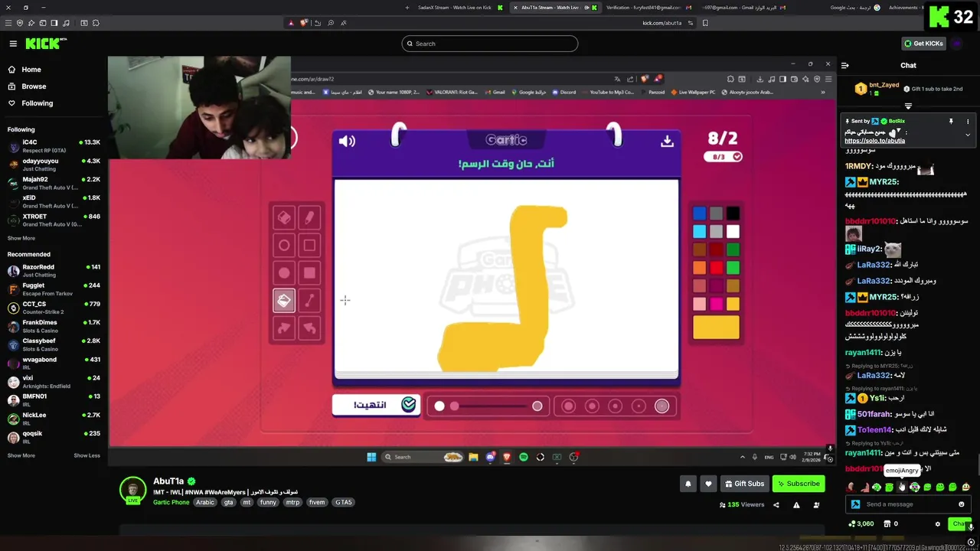Open recommended channel CCT_CS
Image resolution: width=980 pixels, height=551 pixels.
[54, 307]
